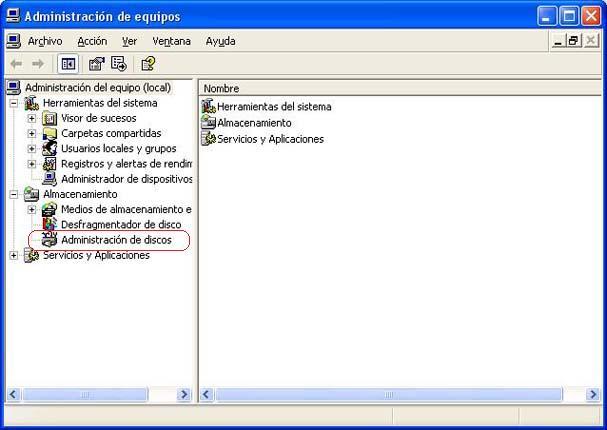This screenshot has height=430, width=607.
Task: Select Almacenamiento text in the right pane
Action: (x=254, y=123)
